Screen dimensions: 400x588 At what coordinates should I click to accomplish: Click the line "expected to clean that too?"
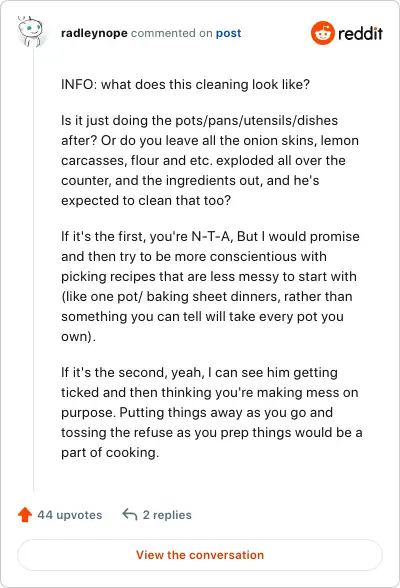(146, 200)
